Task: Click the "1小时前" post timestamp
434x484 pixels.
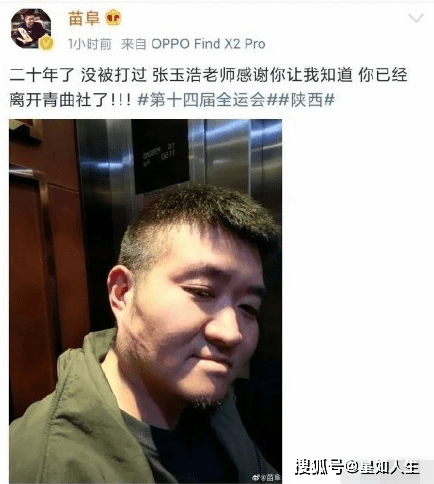Action: pos(90,44)
